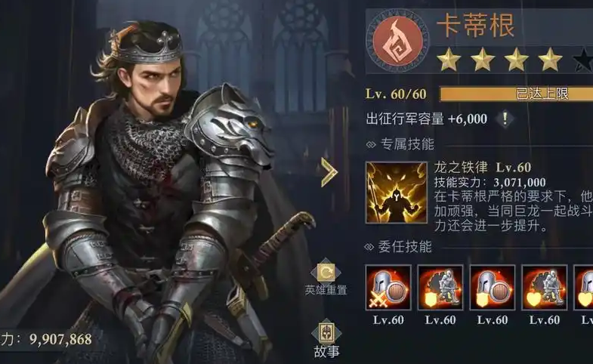Open the 故事 story icon

click(326, 340)
